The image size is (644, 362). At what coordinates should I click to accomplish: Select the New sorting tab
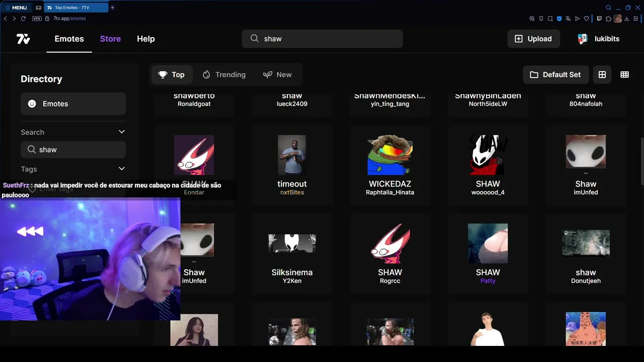[277, 74]
